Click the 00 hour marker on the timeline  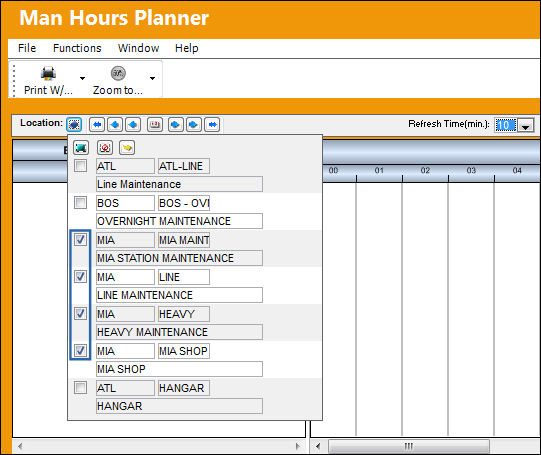(333, 170)
